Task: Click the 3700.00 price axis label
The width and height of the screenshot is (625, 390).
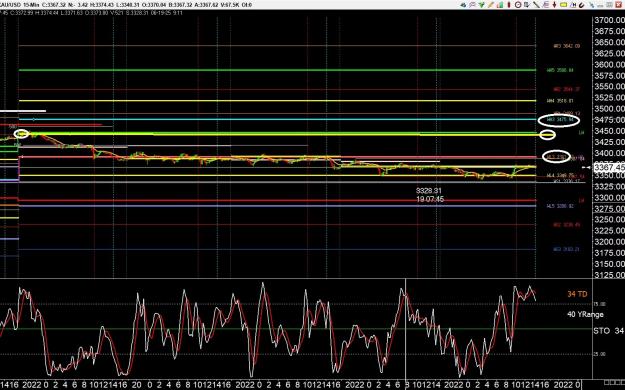Action: (609, 20)
